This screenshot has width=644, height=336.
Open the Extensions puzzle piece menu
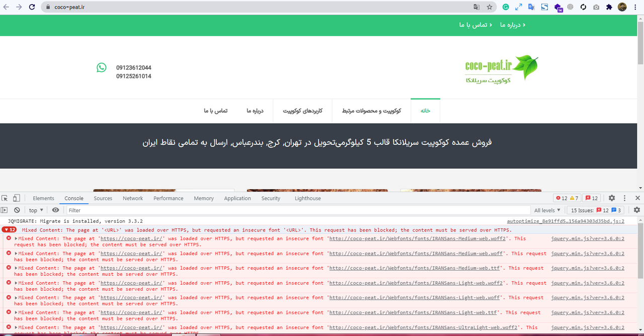pos(609,7)
